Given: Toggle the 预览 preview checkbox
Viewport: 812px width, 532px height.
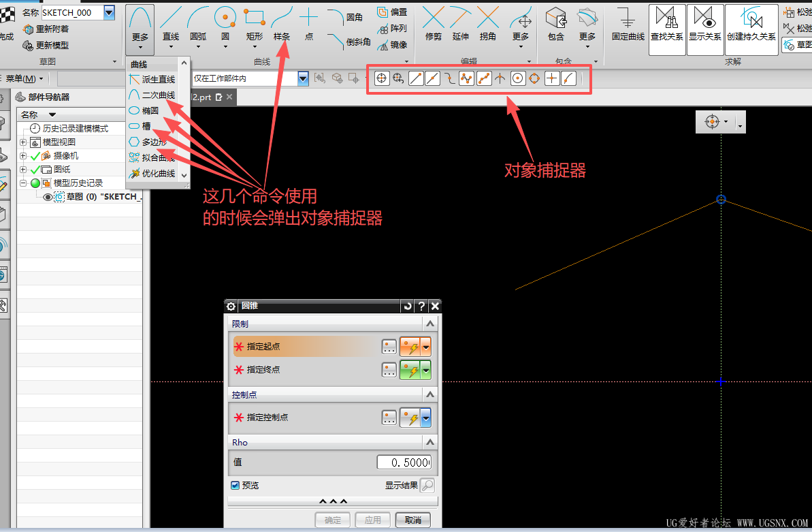Looking at the screenshot, I should pyautogui.click(x=235, y=485).
